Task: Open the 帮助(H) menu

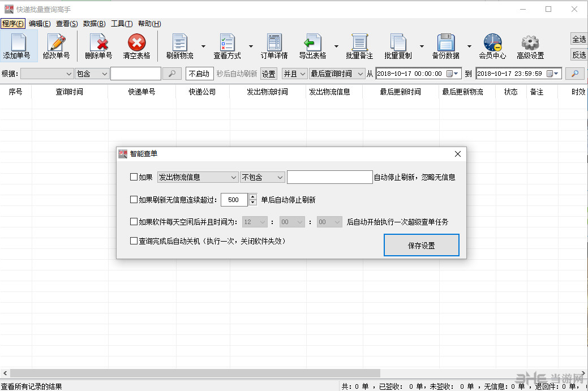Action: pyautogui.click(x=149, y=24)
